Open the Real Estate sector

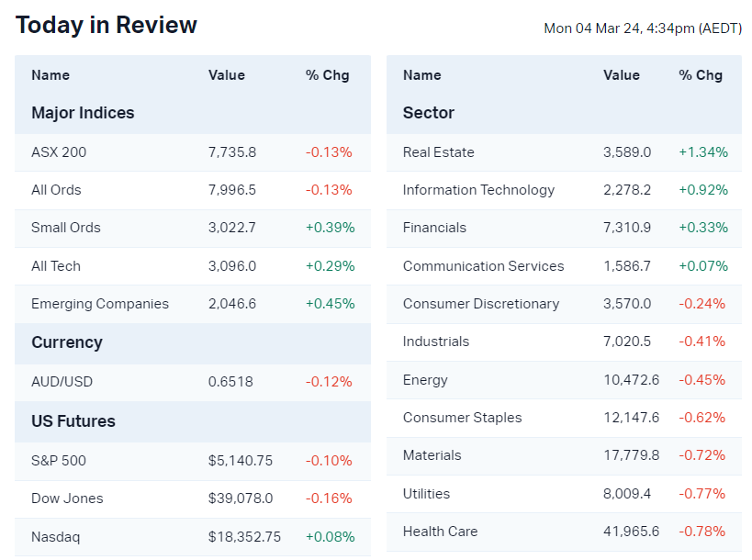point(438,152)
